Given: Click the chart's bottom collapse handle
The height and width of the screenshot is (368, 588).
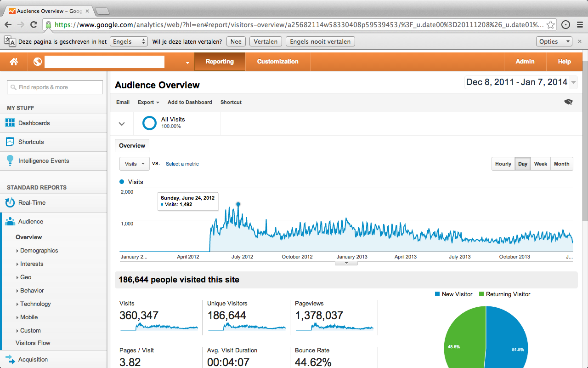Looking at the screenshot, I should [347, 263].
